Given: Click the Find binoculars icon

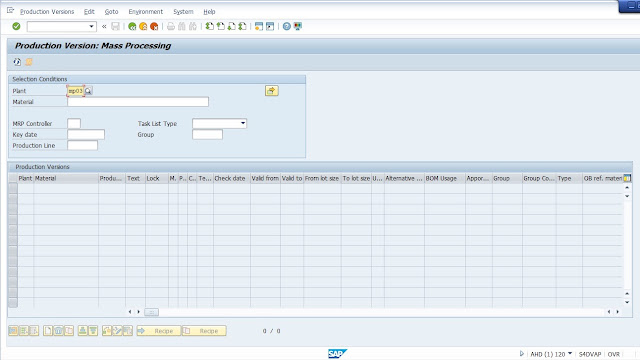Looking at the screenshot, I should click(x=182, y=27).
